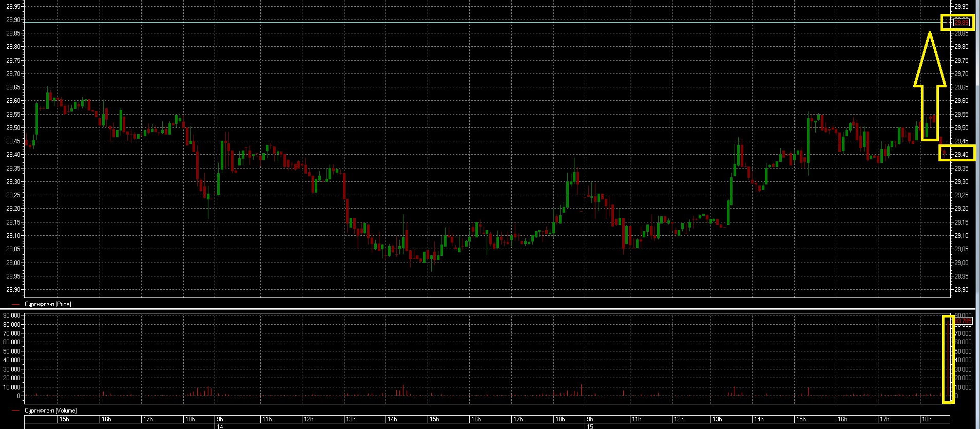Click 29,40 on the right price axis
Image resolution: width=980 pixels, height=429 pixels.
[x=962, y=155]
